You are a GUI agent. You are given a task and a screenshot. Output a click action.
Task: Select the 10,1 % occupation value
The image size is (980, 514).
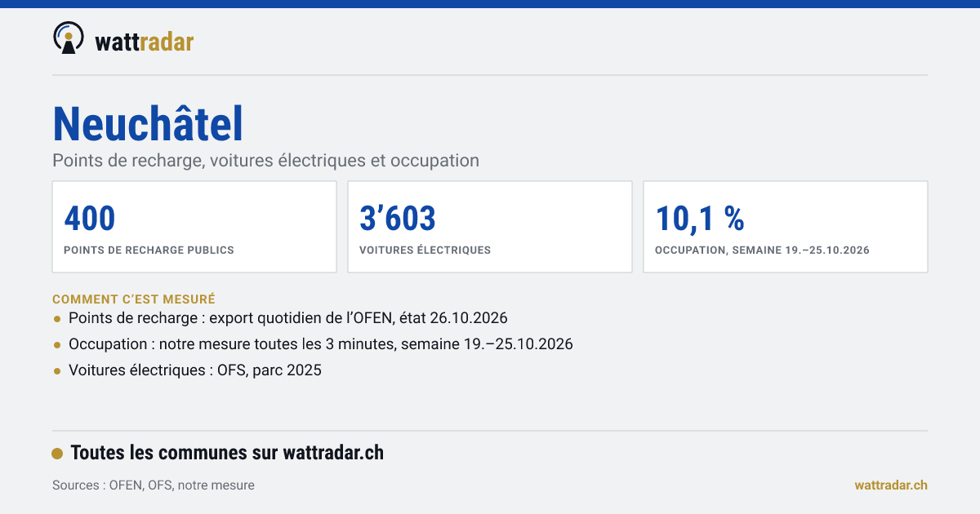(x=700, y=218)
